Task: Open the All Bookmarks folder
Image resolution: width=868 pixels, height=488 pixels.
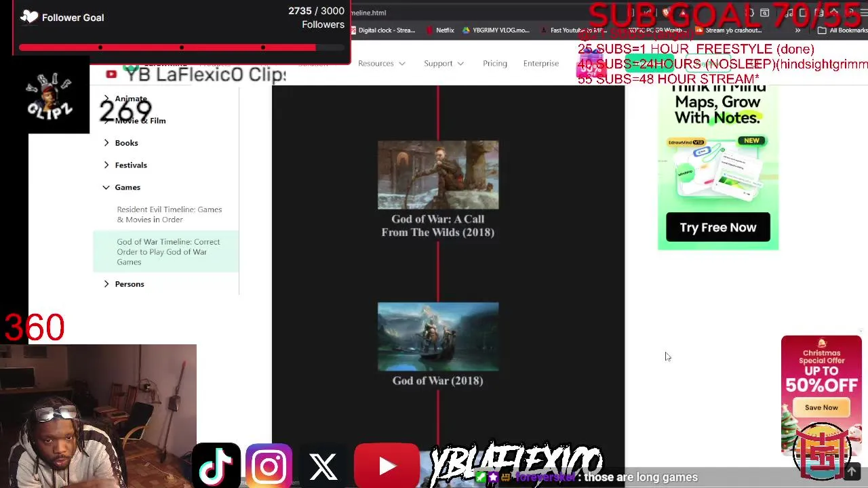Action: coord(842,30)
